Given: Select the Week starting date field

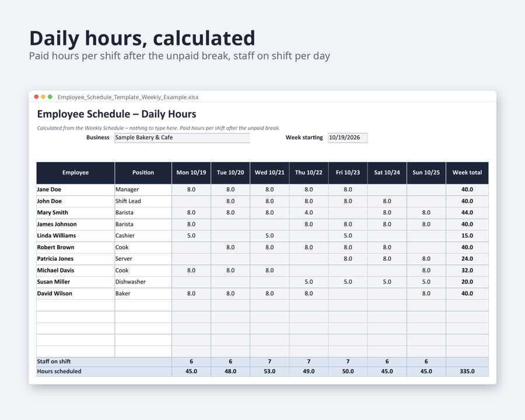Looking at the screenshot, I should pos(348,138).
